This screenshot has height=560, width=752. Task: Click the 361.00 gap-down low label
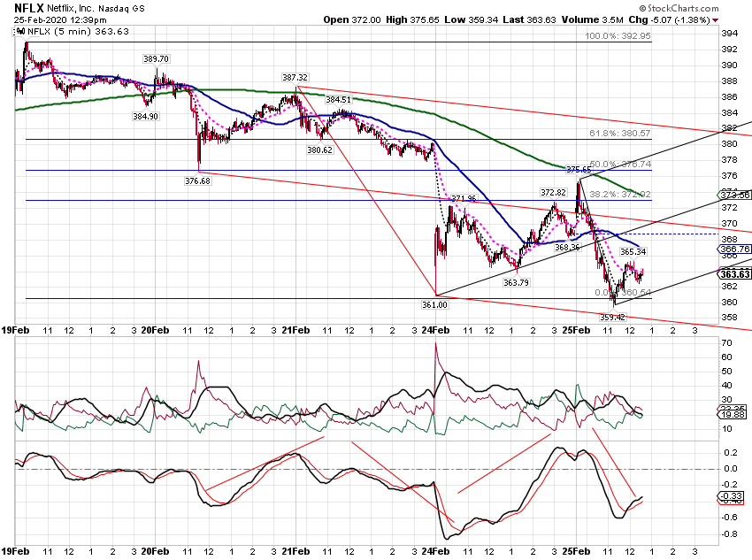point(434,305)
